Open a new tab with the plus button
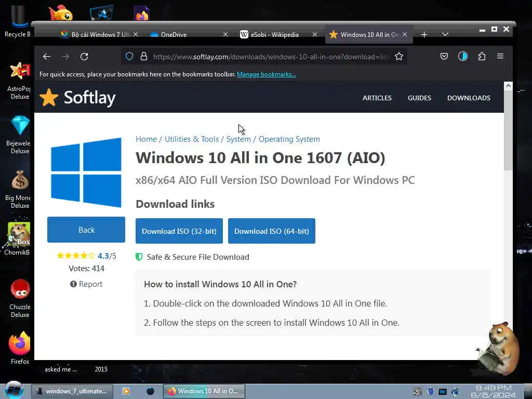The height and width of the screenshot is (399, 532). (x=424, y=35)
